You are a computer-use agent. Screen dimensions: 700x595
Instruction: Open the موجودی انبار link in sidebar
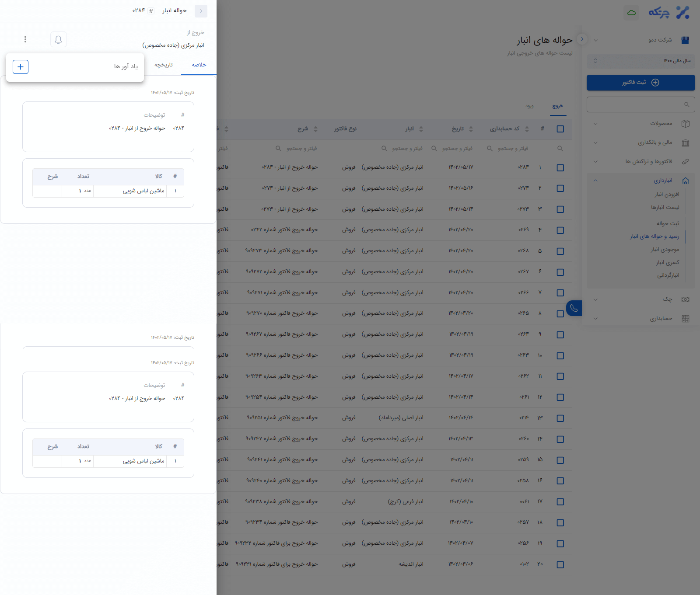click(665, 249)
